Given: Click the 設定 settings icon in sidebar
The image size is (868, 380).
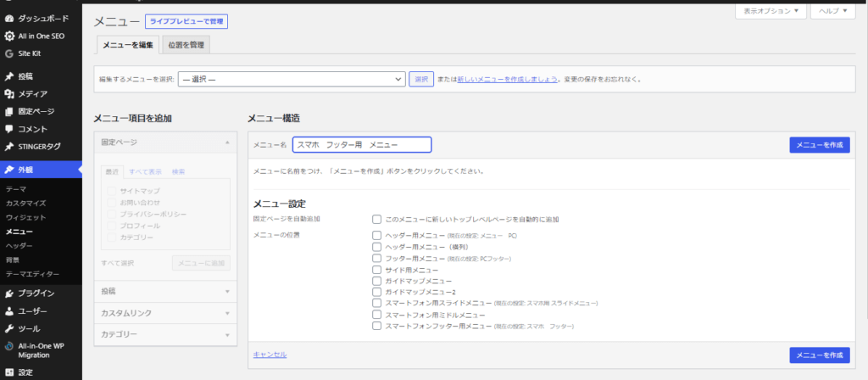Looking at the screenshot, I should click(8, 372).
